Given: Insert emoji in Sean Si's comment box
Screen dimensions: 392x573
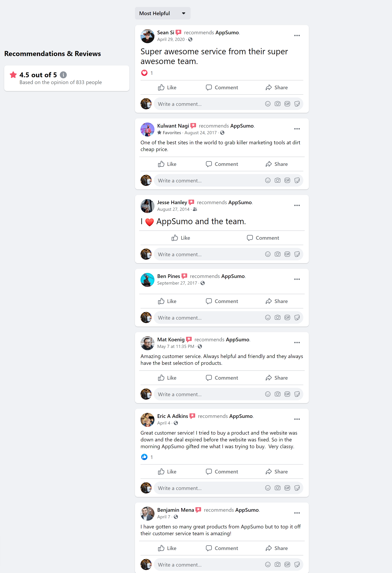Looking at the screenshot, I should coord(268,104).
